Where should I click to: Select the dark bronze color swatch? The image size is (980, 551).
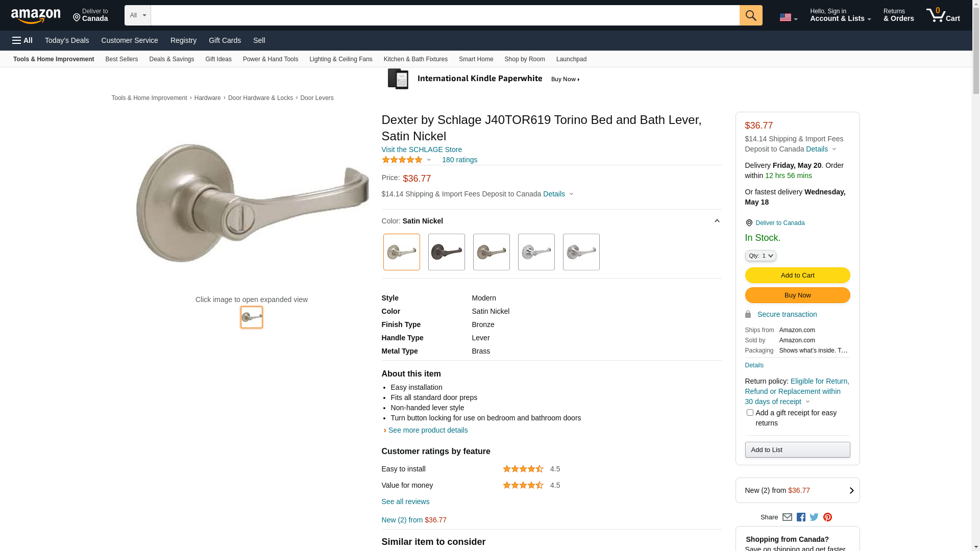(x=446, y=252)
